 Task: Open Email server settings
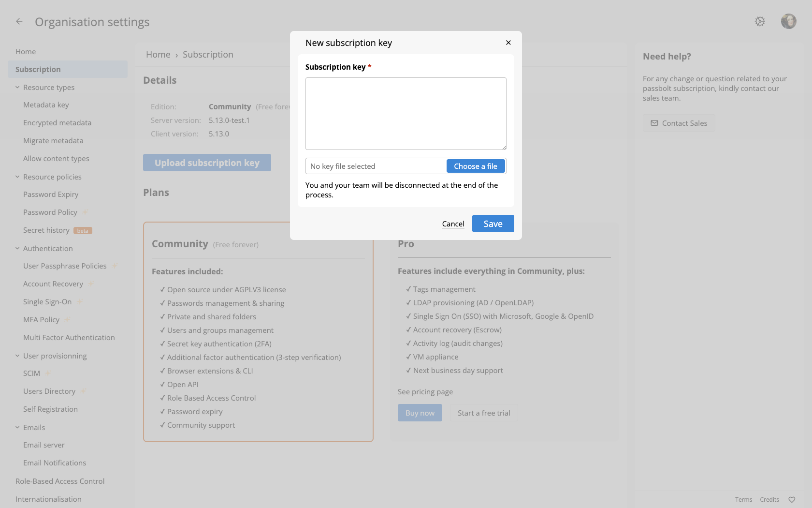tap(43, 445)
